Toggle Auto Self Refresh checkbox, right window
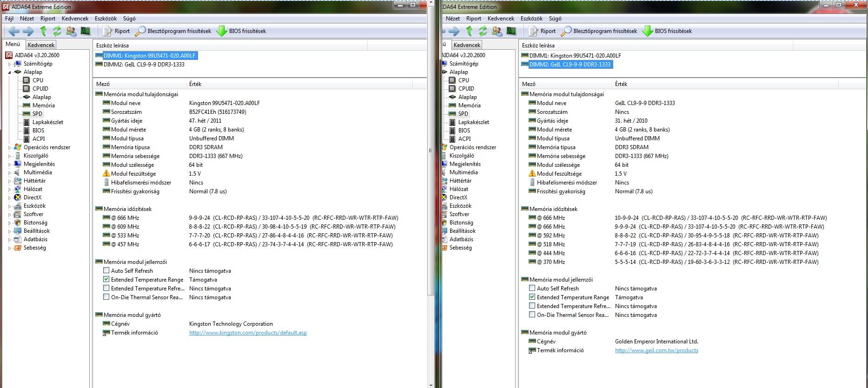 click(532, 288)
